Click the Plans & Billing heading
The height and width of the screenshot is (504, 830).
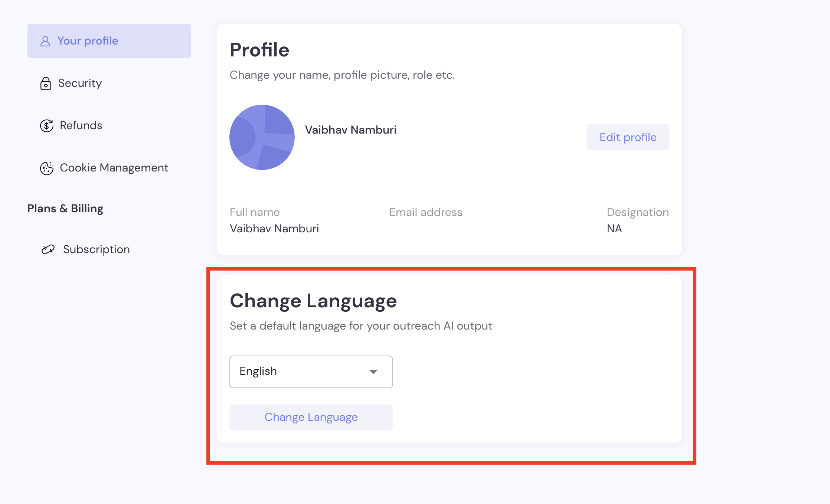click(65, 209)
